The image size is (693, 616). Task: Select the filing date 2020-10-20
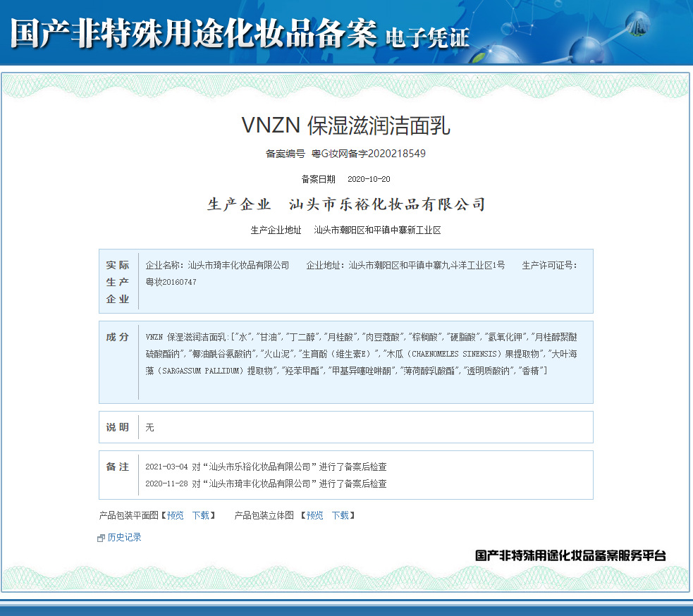[x=369, y=179]
